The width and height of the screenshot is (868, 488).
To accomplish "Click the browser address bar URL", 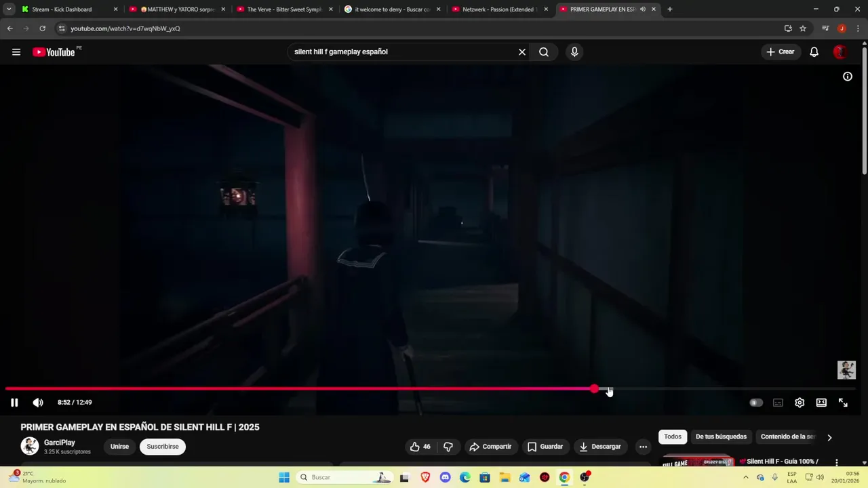I will [125, 28].
